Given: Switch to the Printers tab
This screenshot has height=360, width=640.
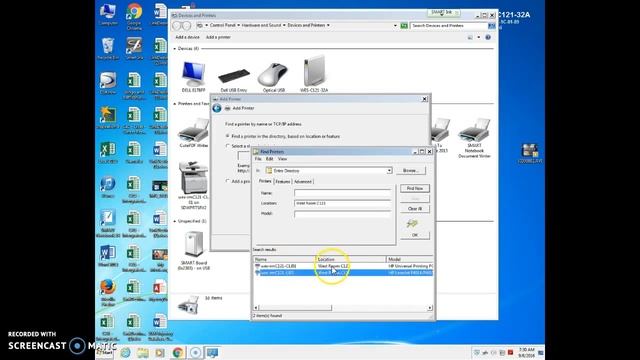Looking at the screenshot, I should (265, 181).
